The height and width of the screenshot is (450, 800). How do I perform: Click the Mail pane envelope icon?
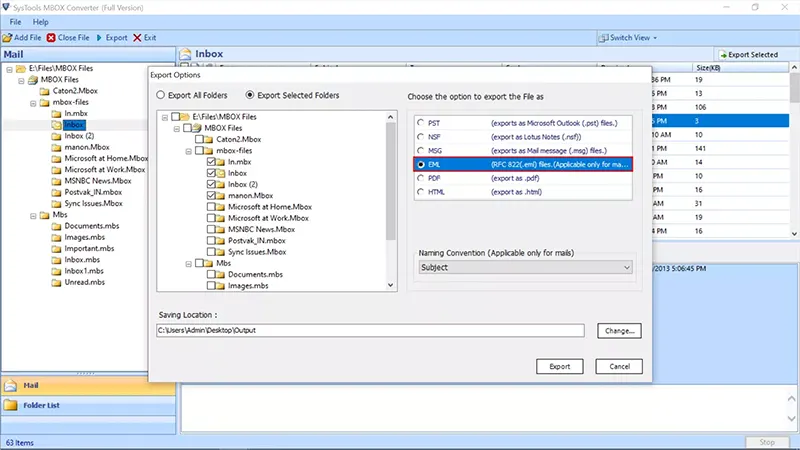click(x=11, y=386)
